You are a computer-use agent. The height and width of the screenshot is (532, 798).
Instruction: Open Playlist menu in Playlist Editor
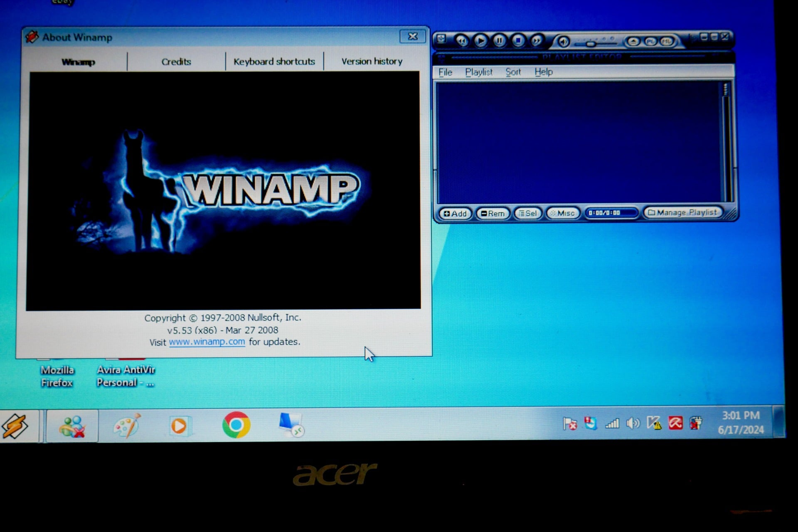coord(479,72)
